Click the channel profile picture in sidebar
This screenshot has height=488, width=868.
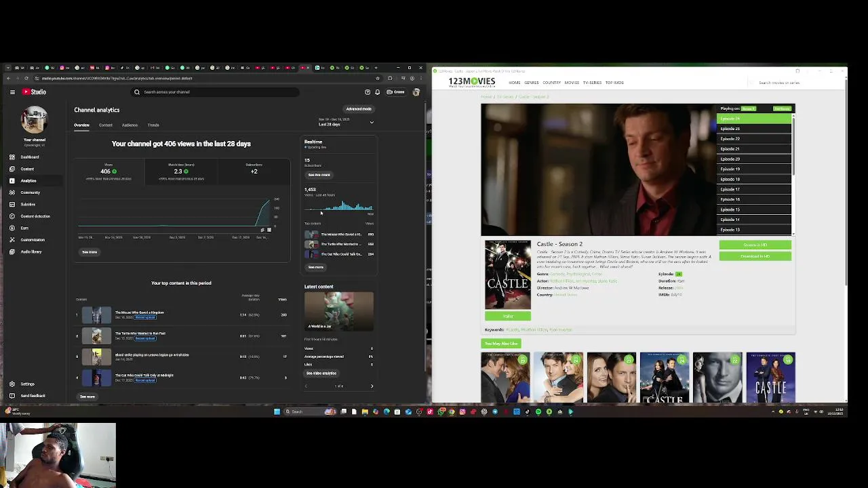[34, 120]
